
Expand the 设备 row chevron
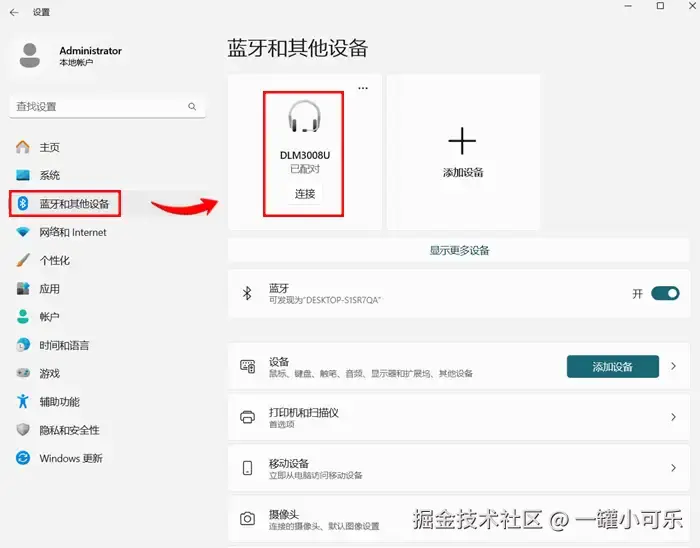(673, 366)
